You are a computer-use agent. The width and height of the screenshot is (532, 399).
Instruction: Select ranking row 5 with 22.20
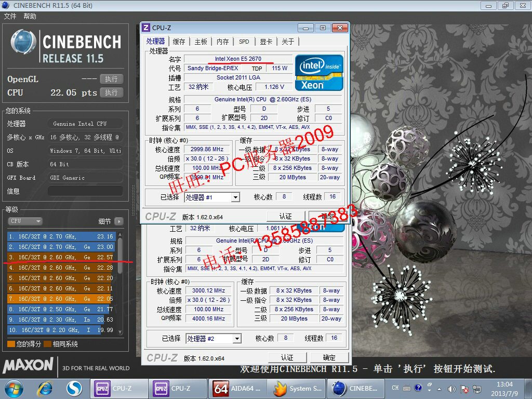[61, 278]
